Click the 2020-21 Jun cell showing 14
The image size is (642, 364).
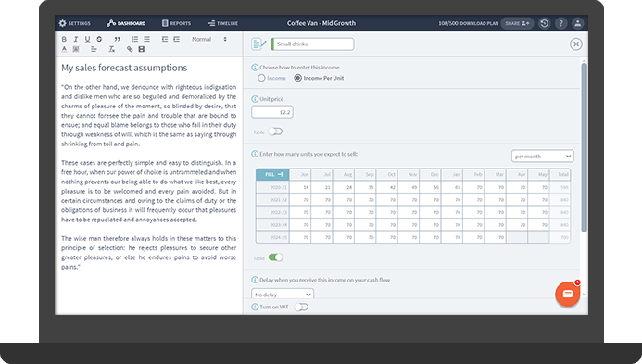tap(300, 187)
